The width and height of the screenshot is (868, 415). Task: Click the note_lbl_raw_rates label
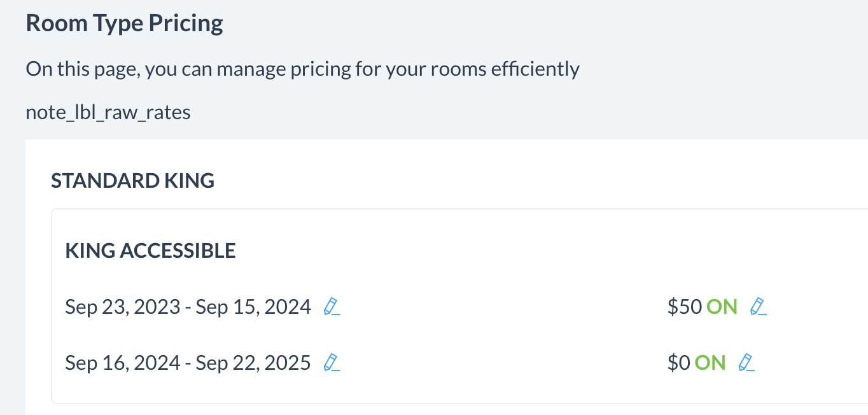pos(108,113)
